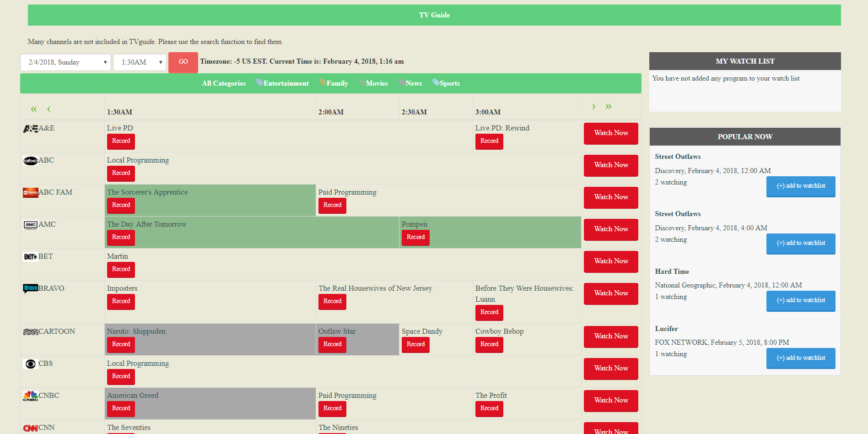Screen dimensions: 868x434
Task: Open the date dropdown showing 2/4/2018, Sunday
Action: 65,62
